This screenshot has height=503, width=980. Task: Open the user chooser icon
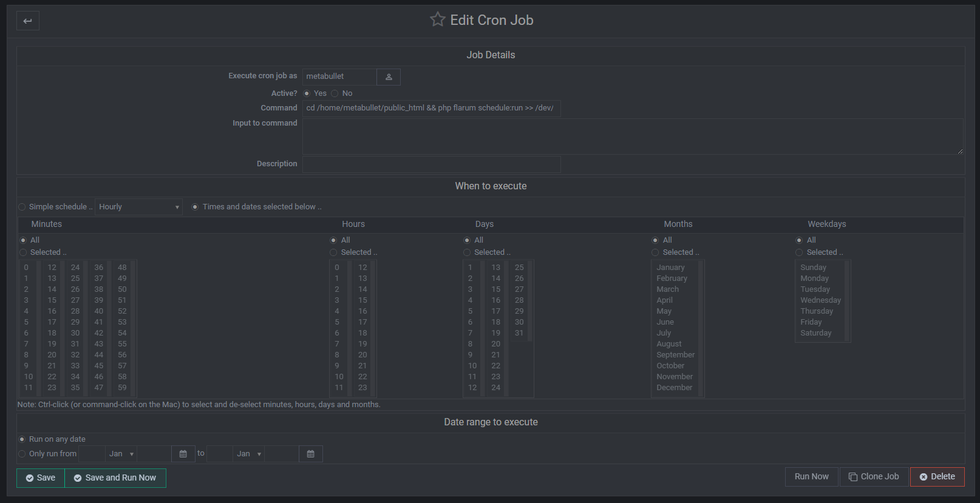pyautogui.click(x=389, y=77)
